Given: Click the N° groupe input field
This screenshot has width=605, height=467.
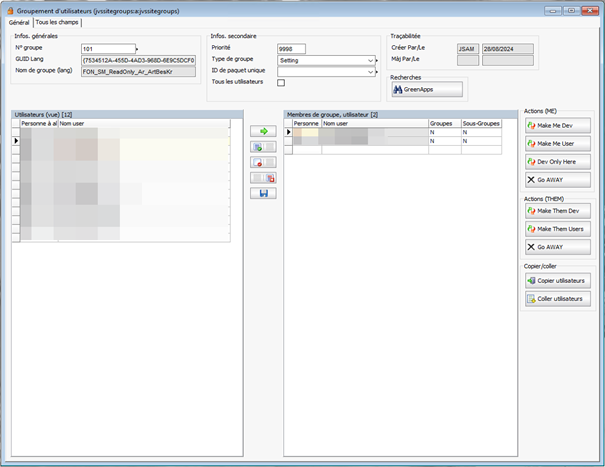Looking at the screenshot, I should (x=106, y=48).
